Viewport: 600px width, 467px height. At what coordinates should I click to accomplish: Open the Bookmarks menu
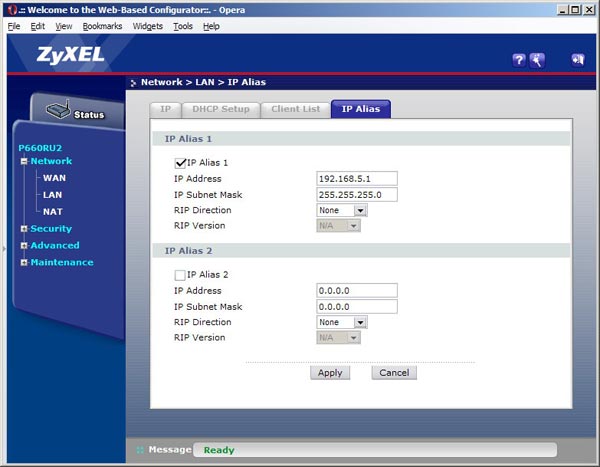coord(102,26)
